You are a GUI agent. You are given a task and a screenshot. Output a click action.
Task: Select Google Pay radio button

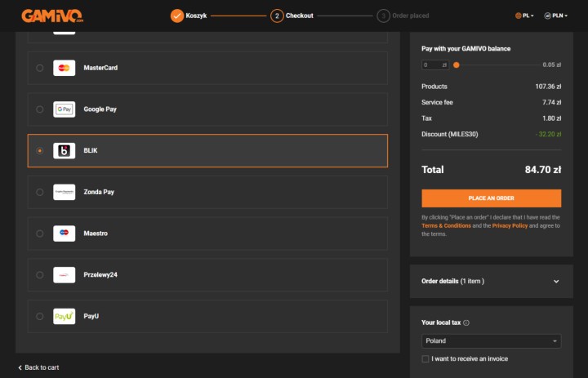40,109
